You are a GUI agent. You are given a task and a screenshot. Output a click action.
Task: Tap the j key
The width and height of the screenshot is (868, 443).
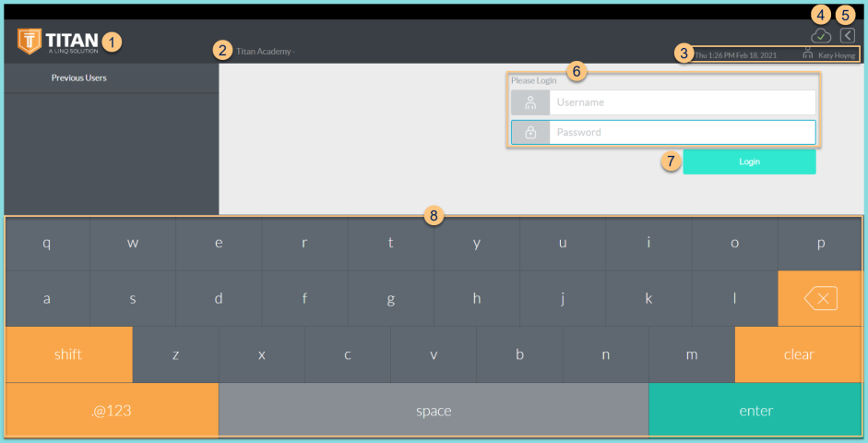(x=563, y=298)
